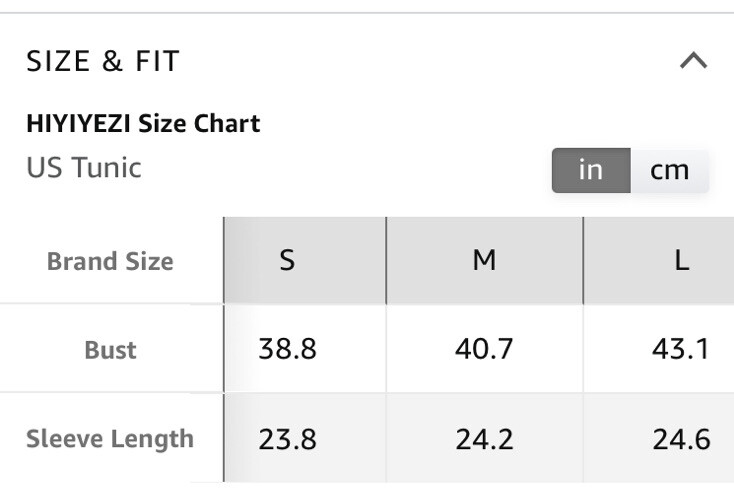Click the 24.6 sleeve length value
This screenshot has height=500, width=734.
pyautogui.click(x=682, y=440)
